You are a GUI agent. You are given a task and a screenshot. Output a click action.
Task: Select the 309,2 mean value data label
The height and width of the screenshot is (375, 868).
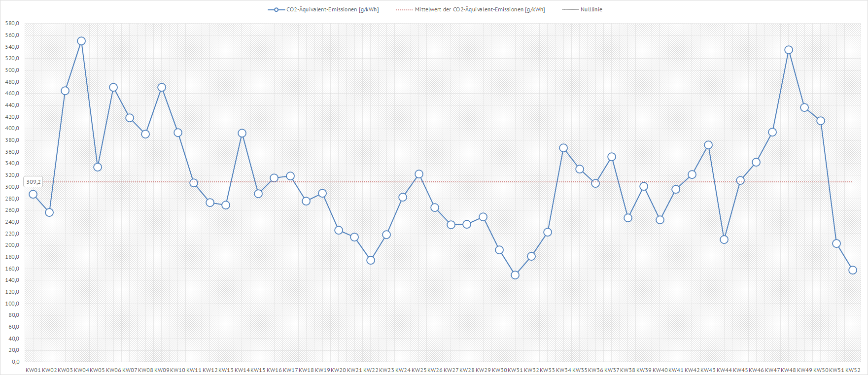pos(34,182)
